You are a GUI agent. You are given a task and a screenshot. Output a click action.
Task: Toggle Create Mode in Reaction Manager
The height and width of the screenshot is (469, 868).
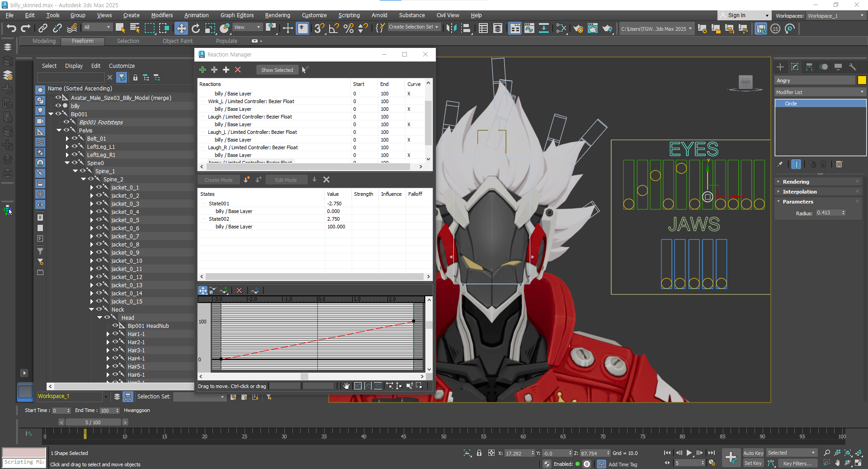[x=218, y=180]
